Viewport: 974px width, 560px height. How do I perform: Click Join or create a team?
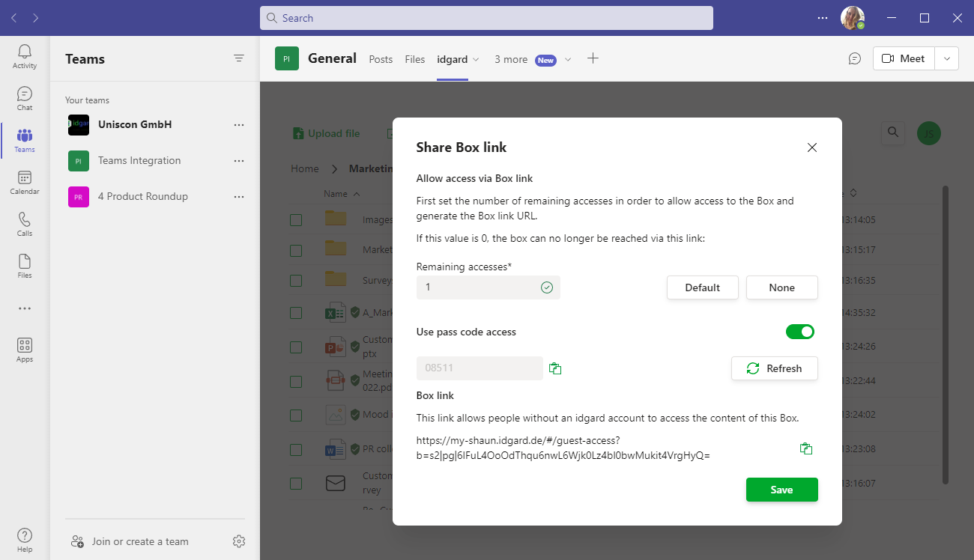[x=130, y=541]
